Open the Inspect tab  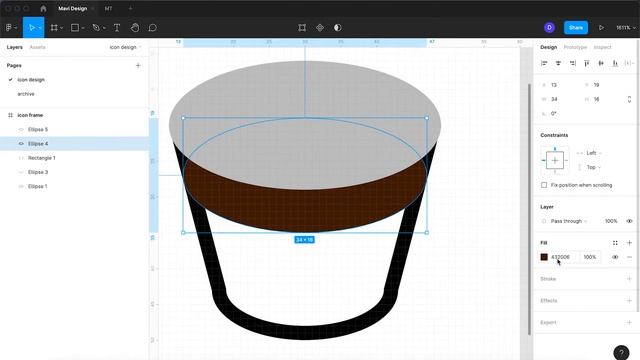click(602, 47)
